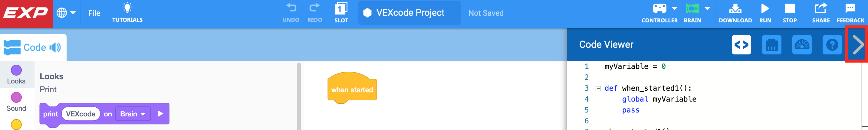Screen dimensions: 868x130
Task: Download the project to the Brain
Action: (x=735, y=9)
